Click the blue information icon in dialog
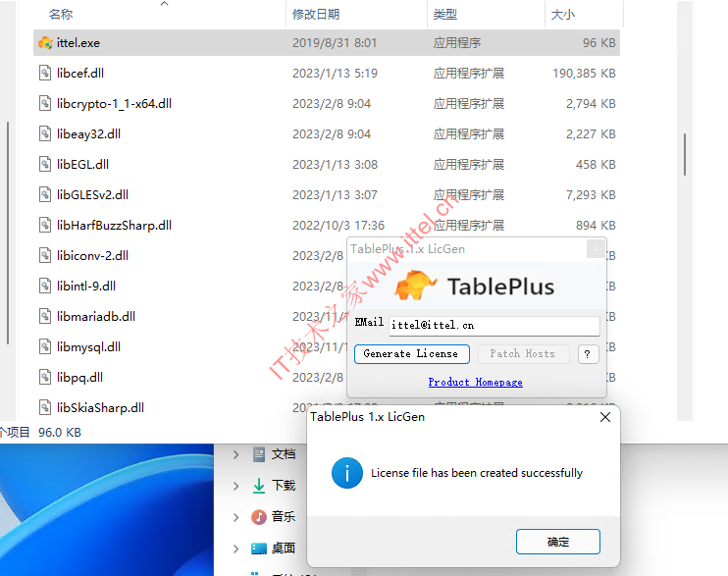The image size is (728, 576). 346,473
